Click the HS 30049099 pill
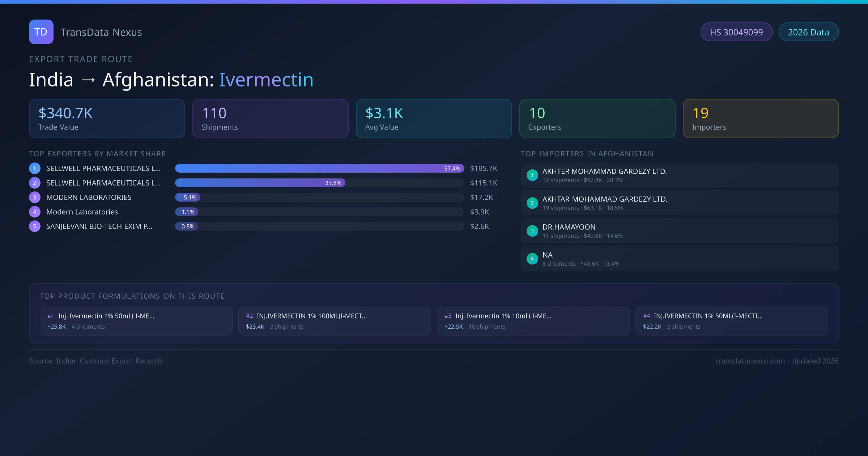 click(736, 32)
